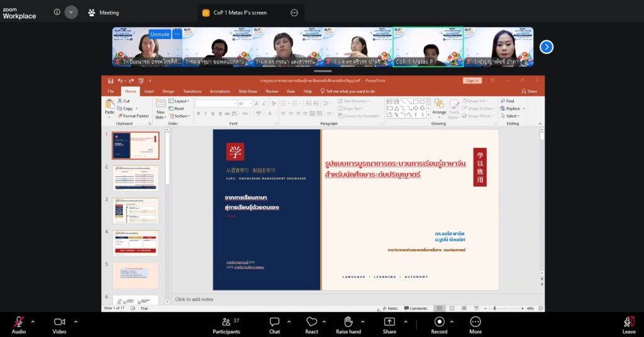Open Zoom React emoji menu

pos(312,325)
